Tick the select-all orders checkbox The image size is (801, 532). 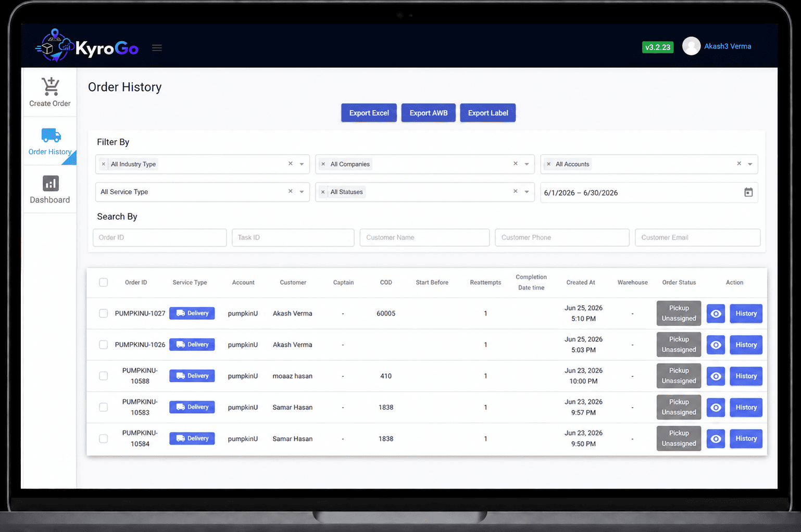tap(104, 282)
